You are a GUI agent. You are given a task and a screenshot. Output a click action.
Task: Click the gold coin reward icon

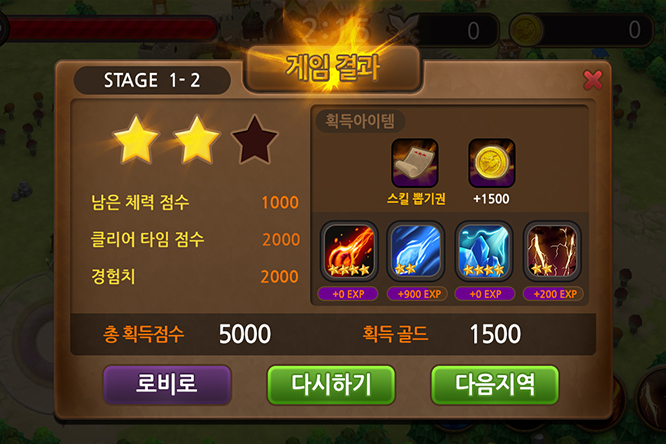[x=491, y=163]
